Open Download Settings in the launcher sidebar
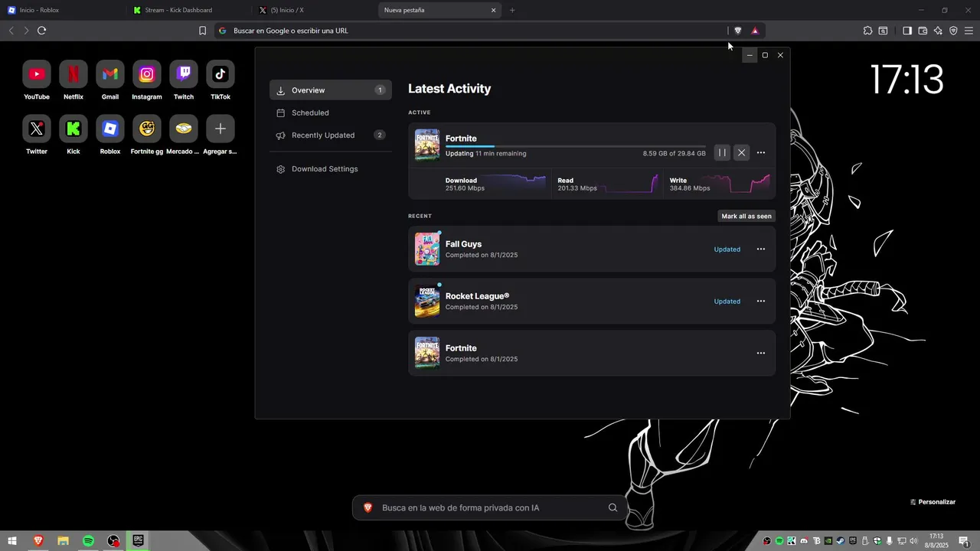980x551 pixels. (331, 169)
